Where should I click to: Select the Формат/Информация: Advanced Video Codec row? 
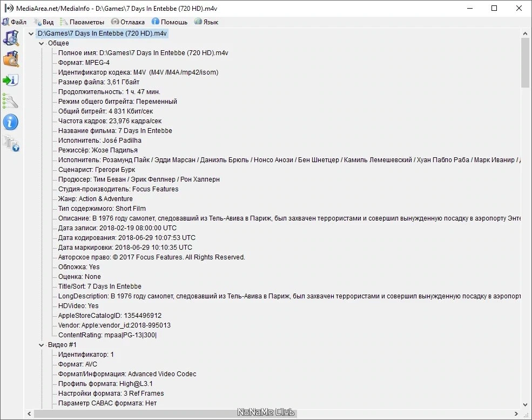coord(127,374)
